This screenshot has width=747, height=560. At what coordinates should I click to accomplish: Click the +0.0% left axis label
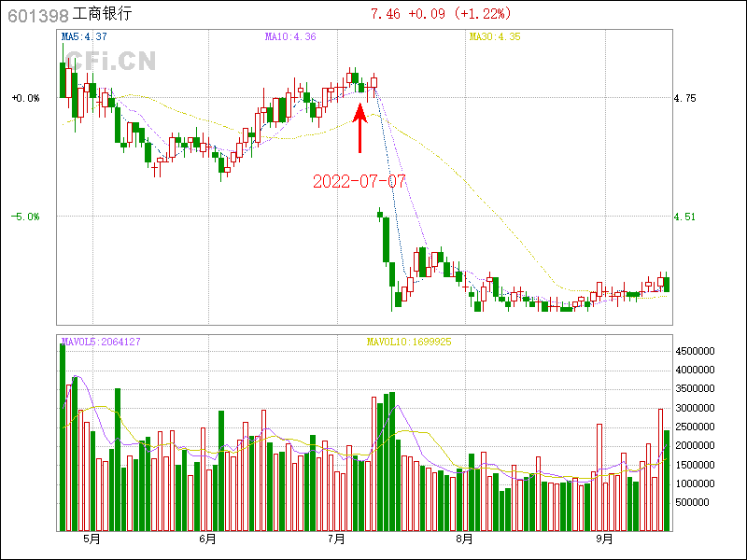pos(26,98)
